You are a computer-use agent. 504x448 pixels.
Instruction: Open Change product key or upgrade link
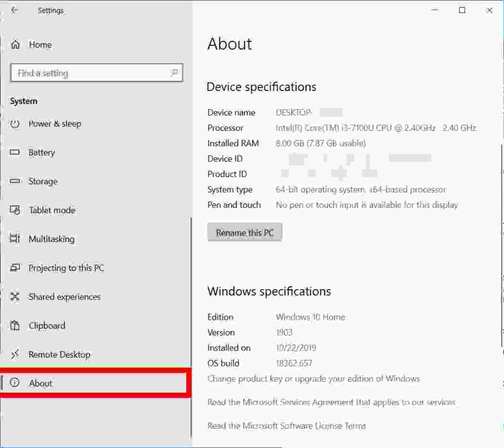pos(313,379)
